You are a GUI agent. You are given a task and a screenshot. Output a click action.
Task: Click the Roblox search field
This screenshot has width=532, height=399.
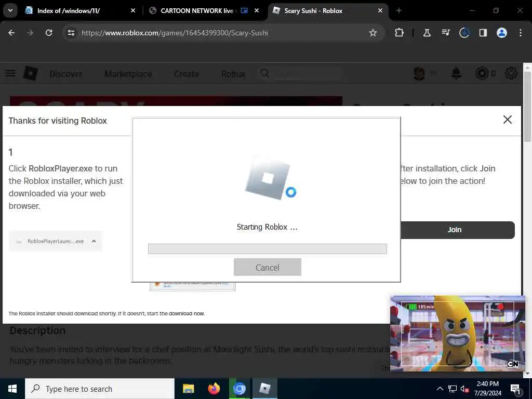300,74
